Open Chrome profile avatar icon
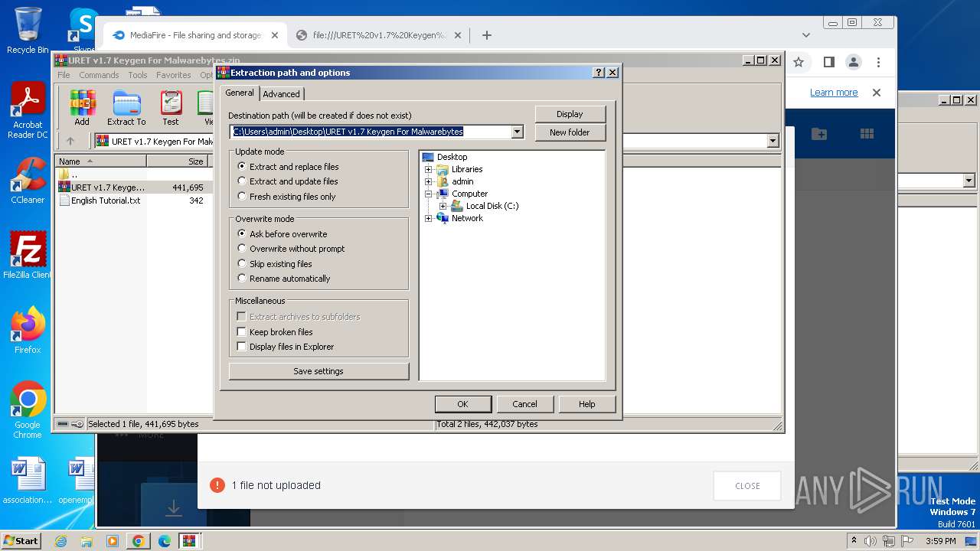Screen dimensions: 980x551 854,62
